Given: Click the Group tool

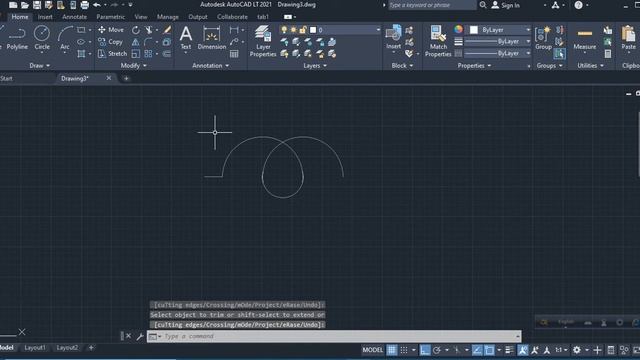Looking at the screenshot, I should [543, 38].
